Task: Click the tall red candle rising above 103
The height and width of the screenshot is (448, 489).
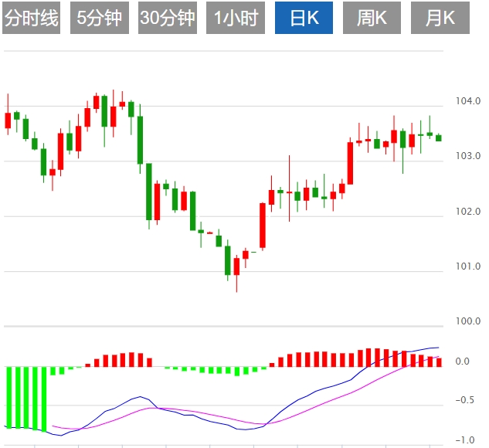Action: click(350, 163)
